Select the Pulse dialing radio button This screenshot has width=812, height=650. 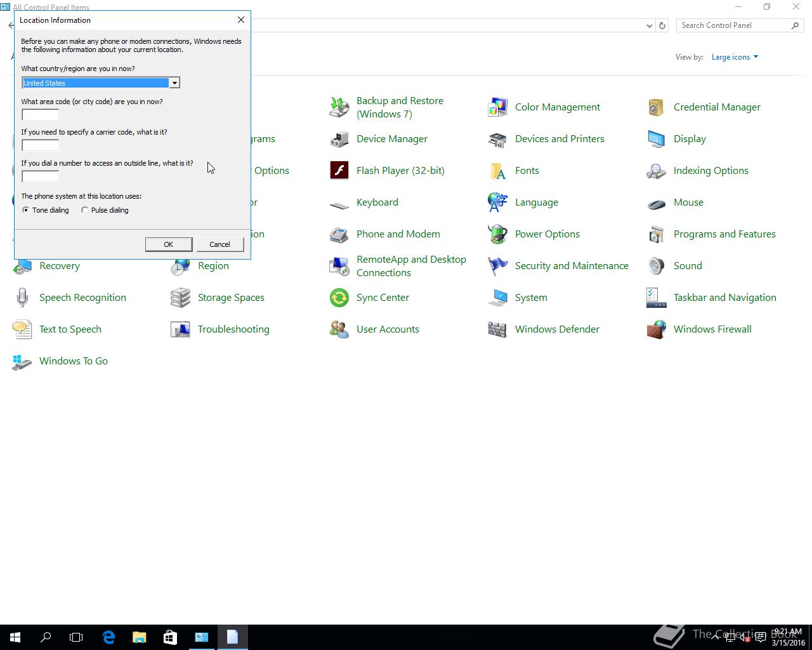(x=84, y=210)
